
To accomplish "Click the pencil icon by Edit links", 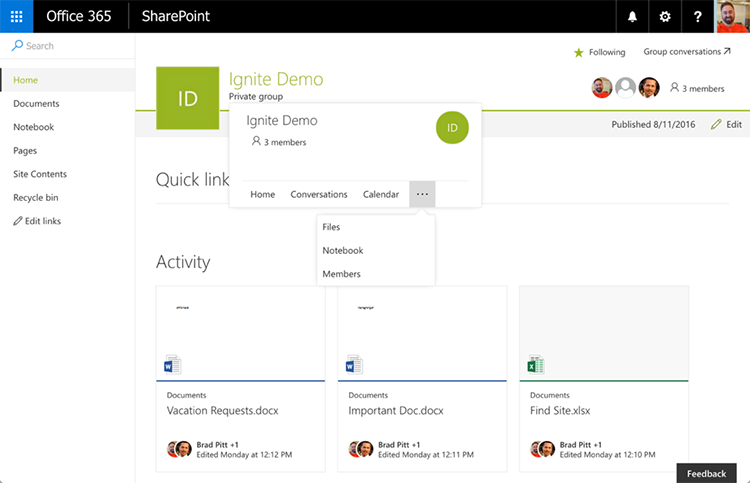I will 18,220.
